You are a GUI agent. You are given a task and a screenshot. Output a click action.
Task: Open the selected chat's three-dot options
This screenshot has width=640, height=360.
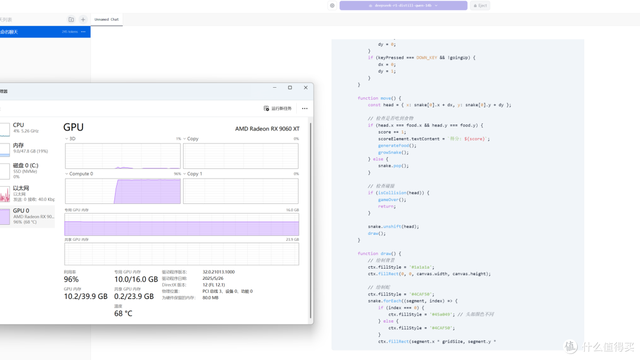83,32
